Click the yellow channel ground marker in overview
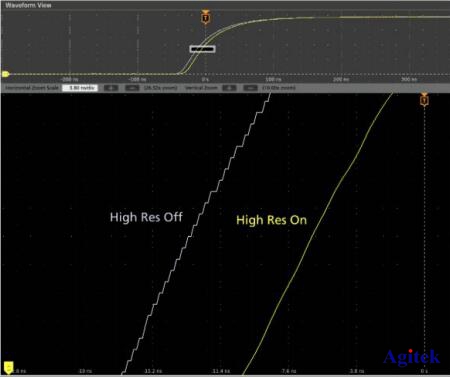450x377 pixels. click(5, 74)
